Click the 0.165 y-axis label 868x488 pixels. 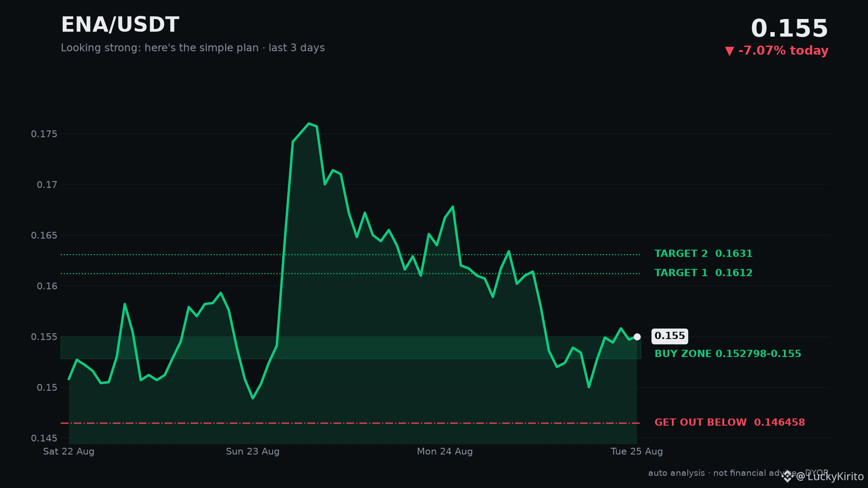click(x=44, y=235)
